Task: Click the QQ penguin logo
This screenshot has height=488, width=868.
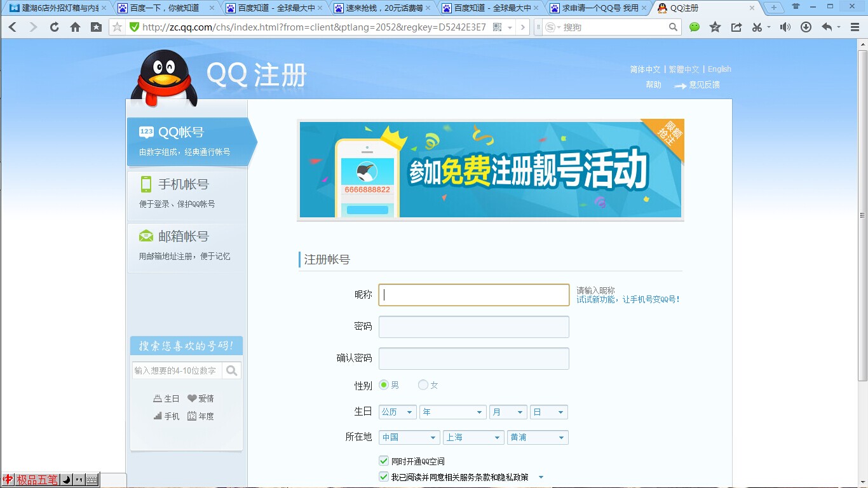Action: click(x=164, y=74)
